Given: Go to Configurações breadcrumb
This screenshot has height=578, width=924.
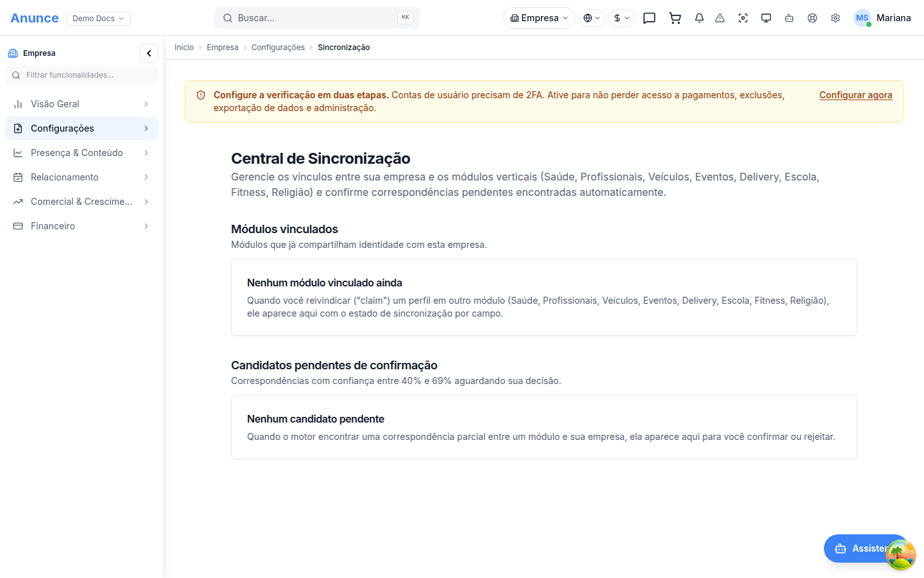Looking at the screenshot, I should tap(278, 48).
